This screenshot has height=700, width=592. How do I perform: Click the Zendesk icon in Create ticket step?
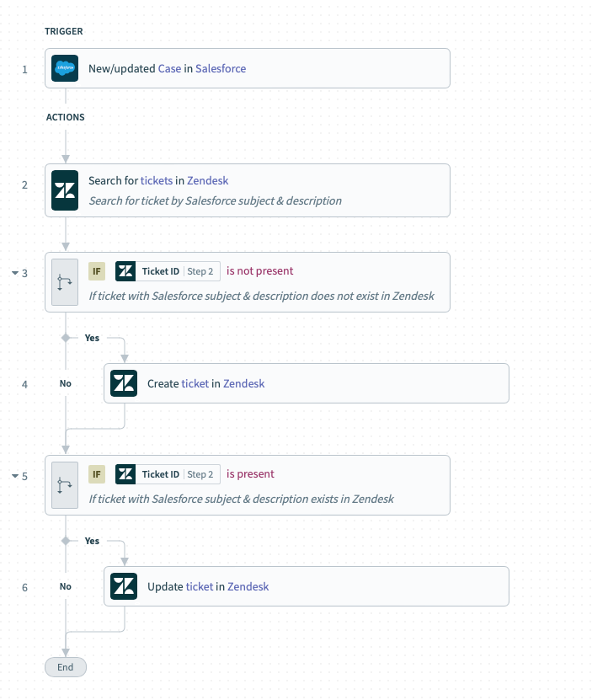(x=124, y=383)
